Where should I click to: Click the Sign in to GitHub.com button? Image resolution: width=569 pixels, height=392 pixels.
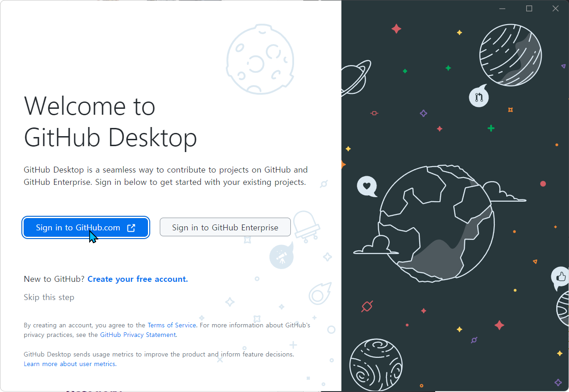coord(86,228)
